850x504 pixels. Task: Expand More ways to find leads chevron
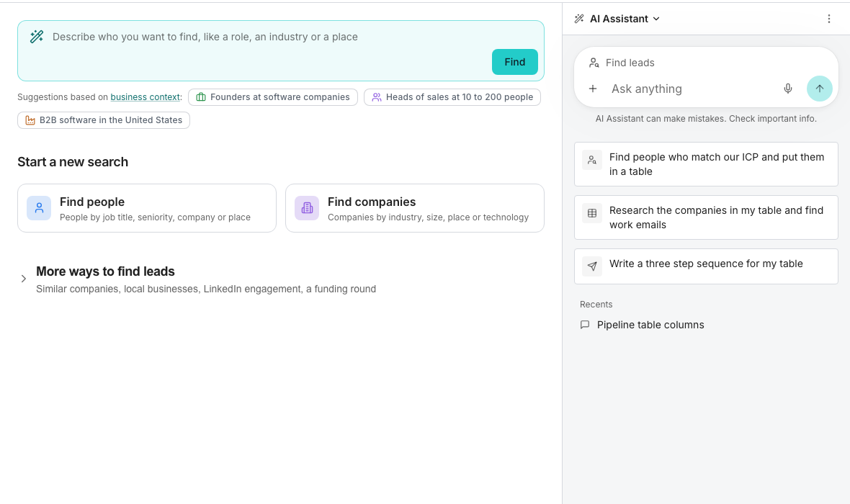coord(23,279)
